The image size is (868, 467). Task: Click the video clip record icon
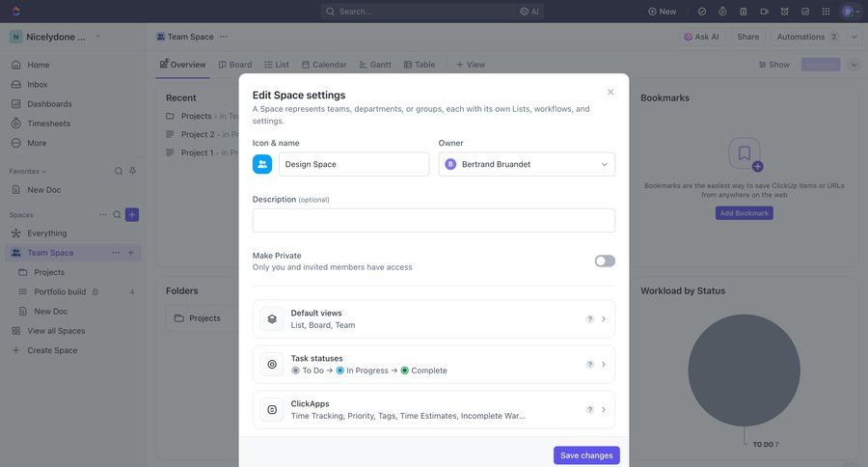click(764, 11)
